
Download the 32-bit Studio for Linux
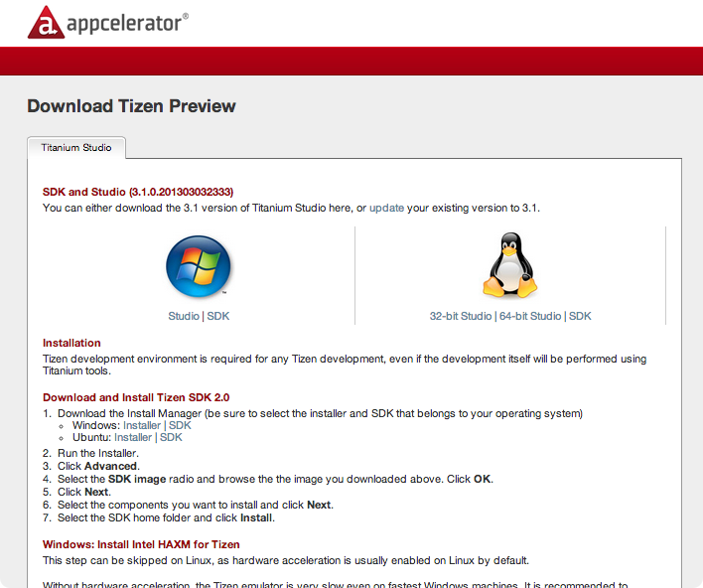click(461, 316)
